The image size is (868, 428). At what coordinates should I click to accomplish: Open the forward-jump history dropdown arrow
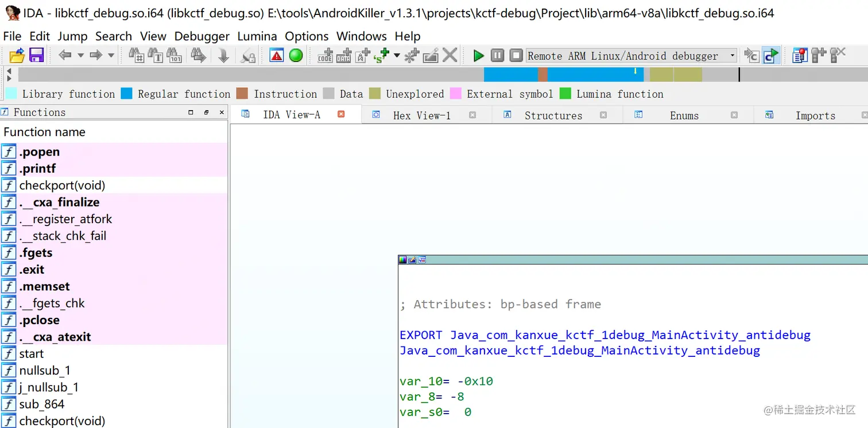pos(111,56)
